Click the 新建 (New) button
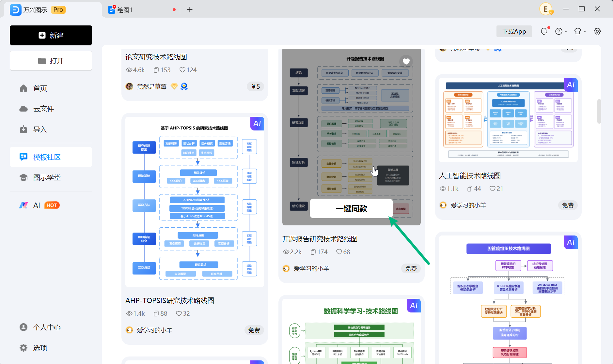The image size is (613, 364). pos(51,35)
